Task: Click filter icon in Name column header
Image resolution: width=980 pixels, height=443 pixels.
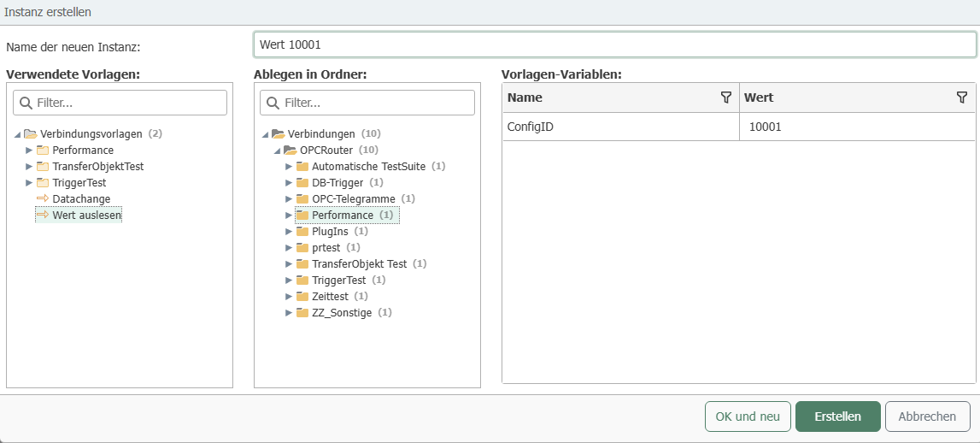Action: pyautogui.click(x=726, y=97)
